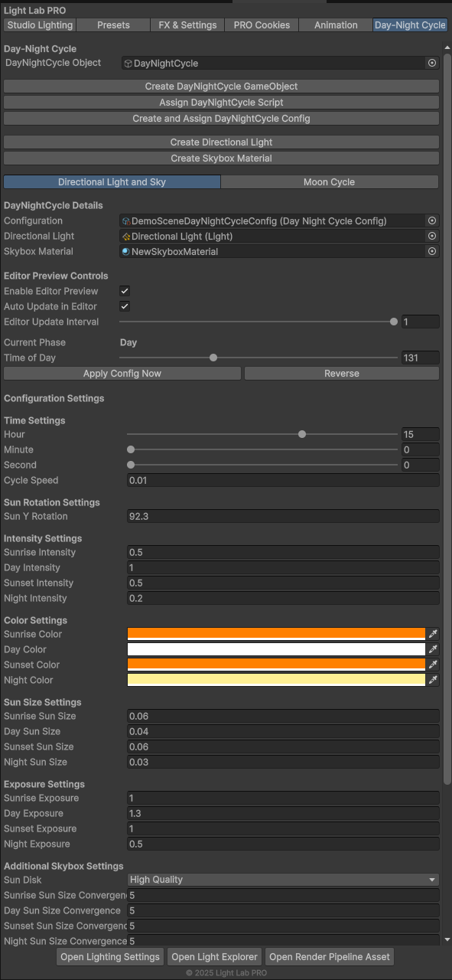Open FX & Settings tab

[x=187, y=25]
